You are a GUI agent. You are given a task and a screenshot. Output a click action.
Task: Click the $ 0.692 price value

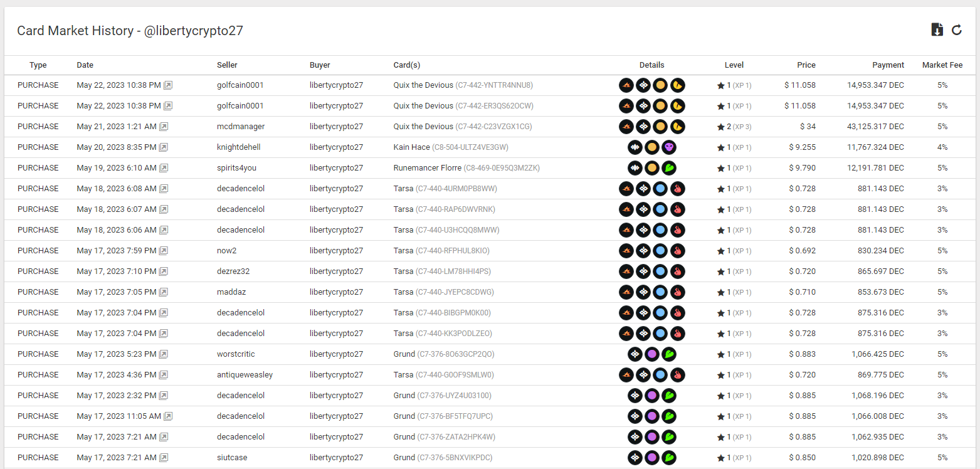pos(803,251)
